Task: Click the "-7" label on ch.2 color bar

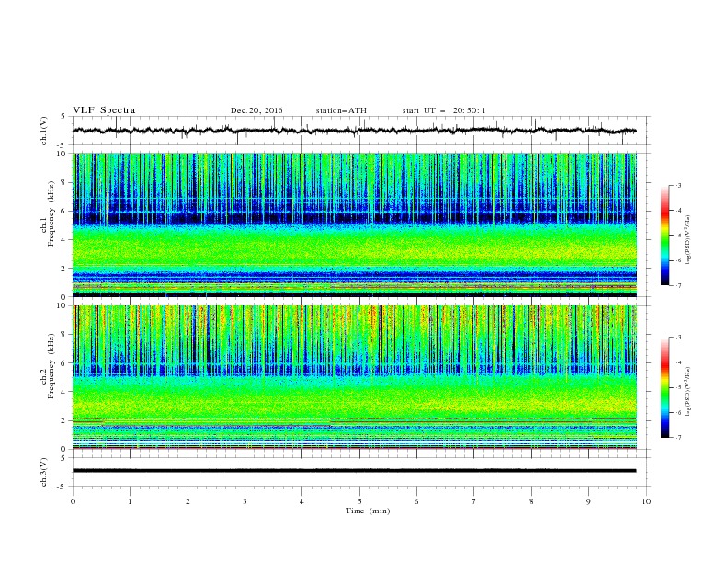Action: (x=677, y=437)
